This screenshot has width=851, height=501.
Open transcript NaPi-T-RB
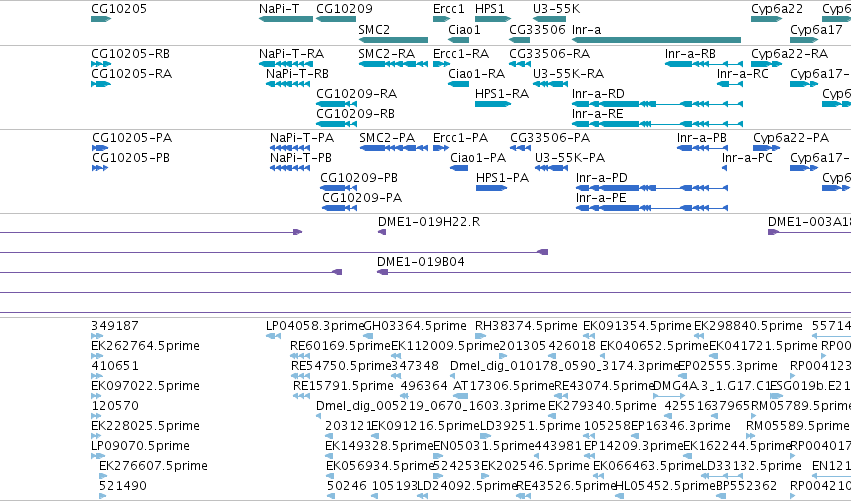pyautogui.click(x=297, y=74)
